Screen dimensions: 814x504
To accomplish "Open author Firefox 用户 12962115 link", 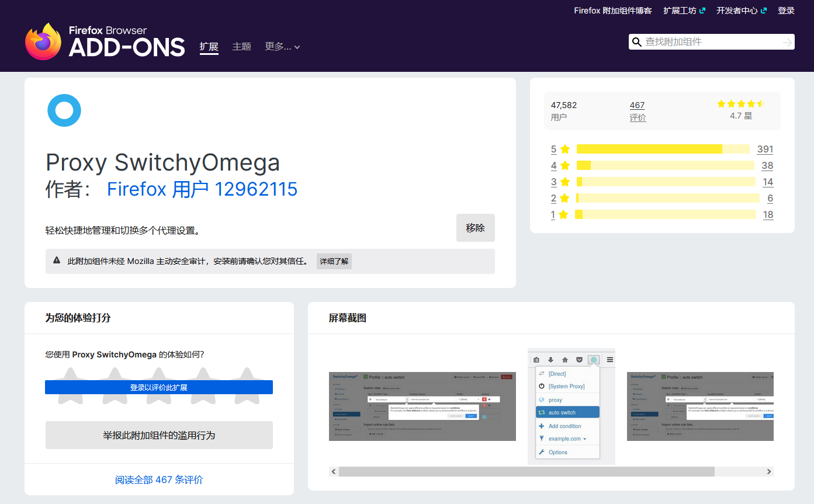I will [202, 189].
